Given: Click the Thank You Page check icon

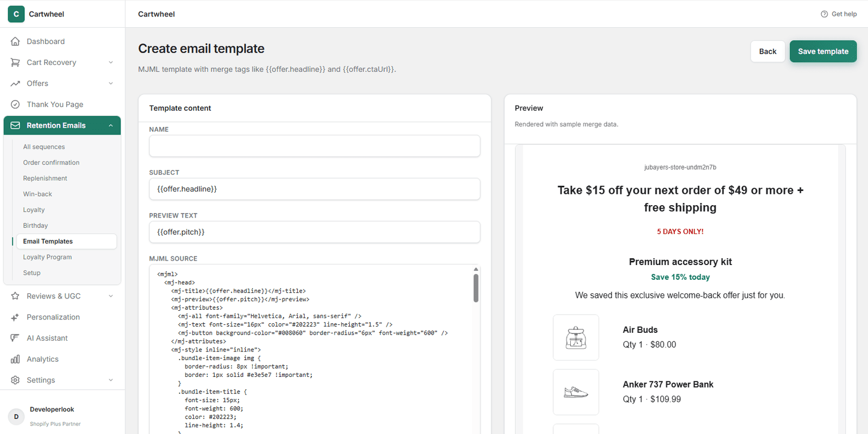Looking at the screenshot, I should 15,105.
